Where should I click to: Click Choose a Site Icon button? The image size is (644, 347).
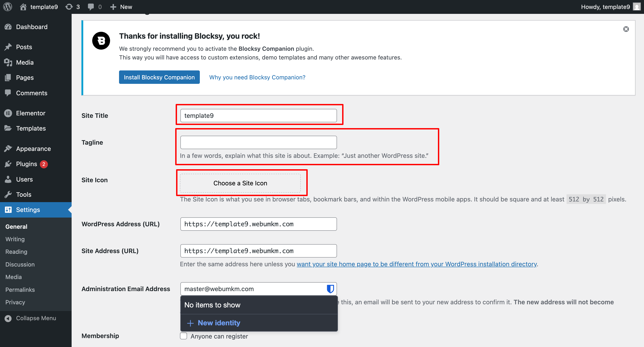click(240, 183)
